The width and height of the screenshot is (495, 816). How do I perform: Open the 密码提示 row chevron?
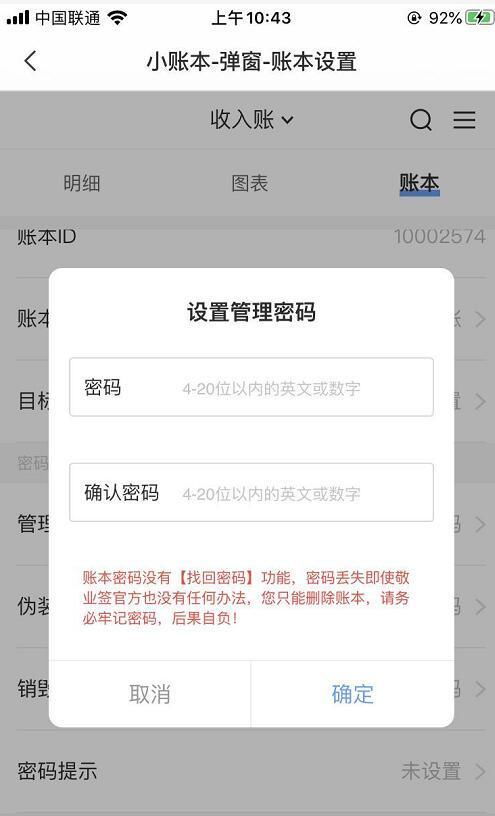480,771
